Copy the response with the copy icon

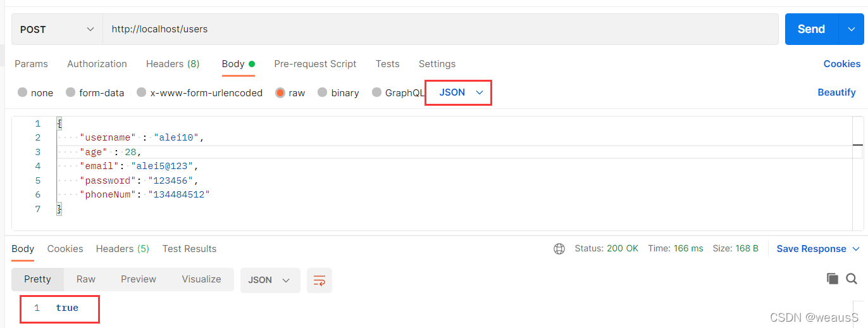point(833,279)
